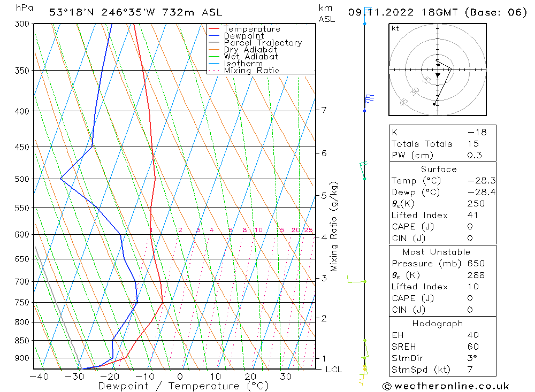This screenshot has height=392, width=535.
Task: Click the Mixing Ratio (g/kg) axis label
Action: pos(334,227)
